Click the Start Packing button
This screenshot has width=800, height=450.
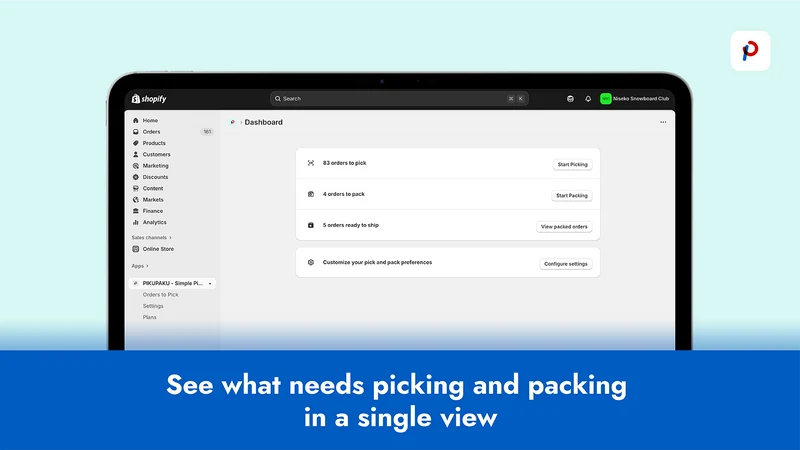(x=571, y=195)
